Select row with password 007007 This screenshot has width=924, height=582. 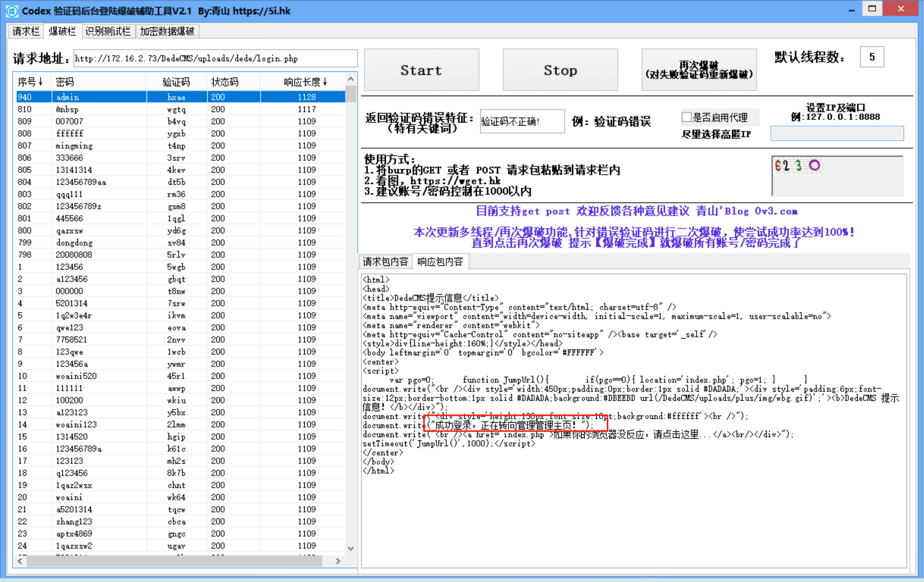(x=181, y=121)
